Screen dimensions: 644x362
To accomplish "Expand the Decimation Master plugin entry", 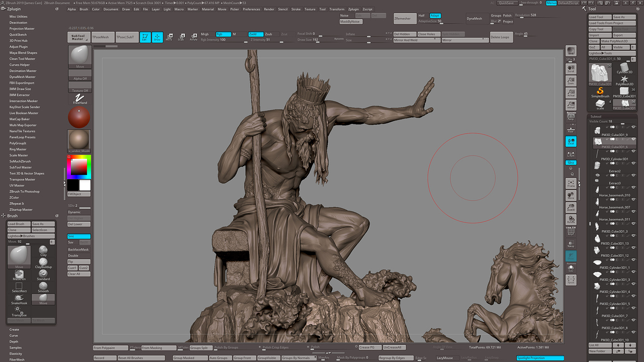I will 23,71.
